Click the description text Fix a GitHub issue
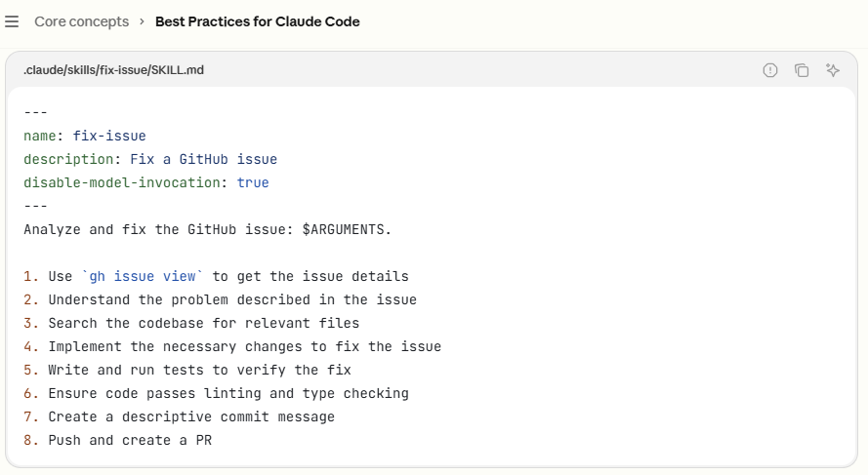Screen dimensions: 868x475 [x=204, y=159]
